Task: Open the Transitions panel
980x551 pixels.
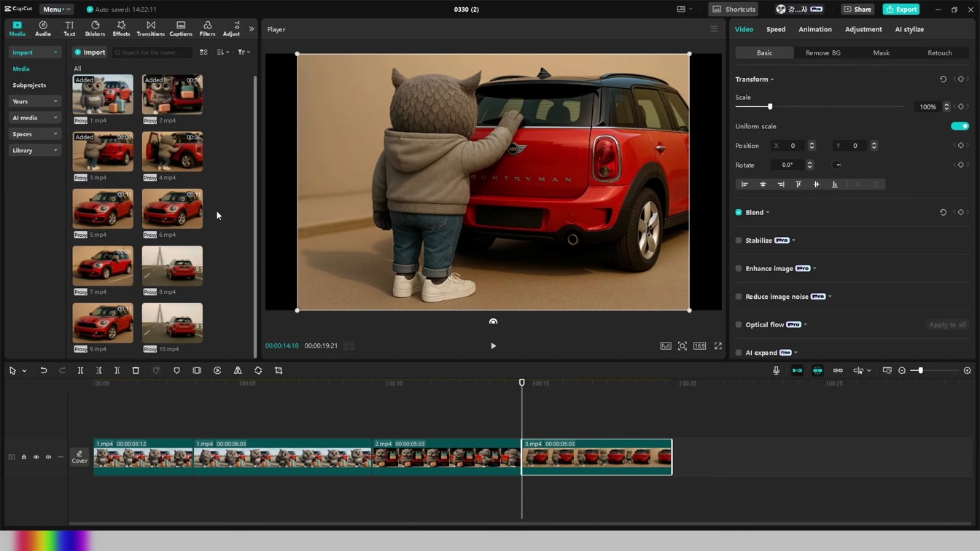Action: [x=151, y=28]
